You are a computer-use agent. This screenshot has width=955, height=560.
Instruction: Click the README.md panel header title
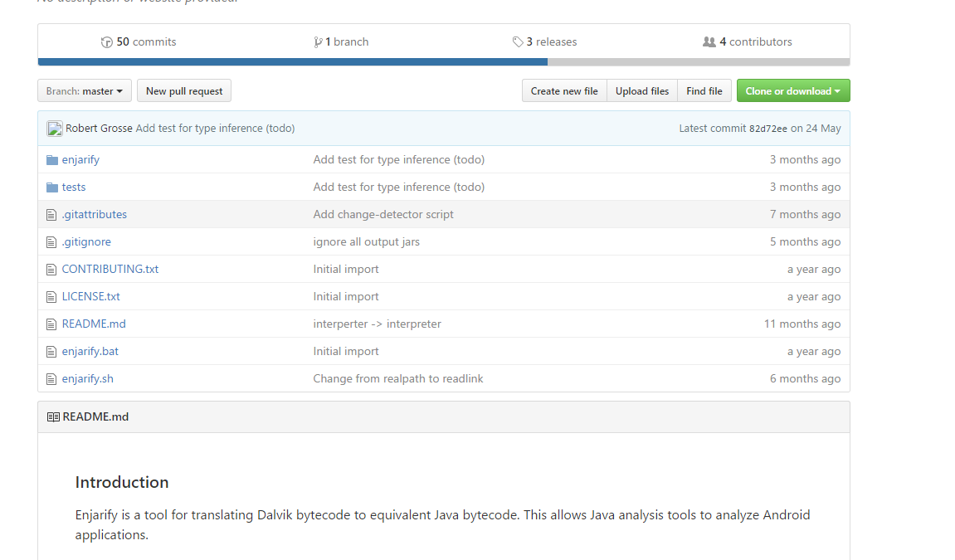pyautogui.click(x=95, y=417)
